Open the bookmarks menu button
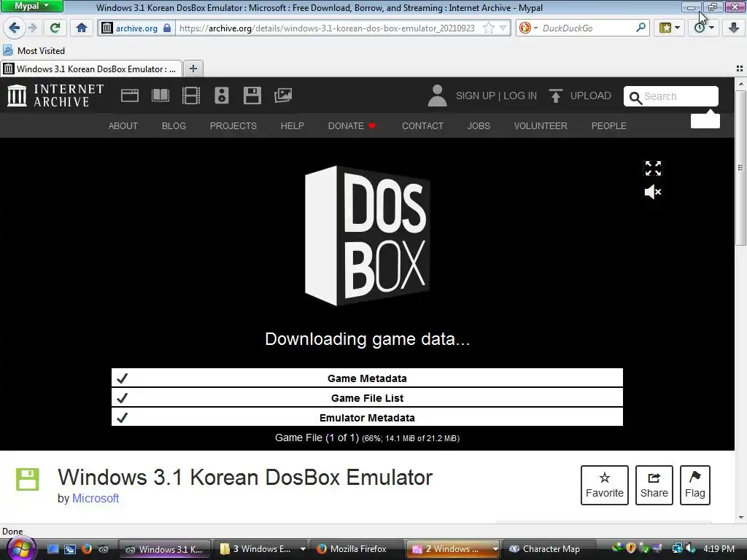Viewport: 747px width, 560px height. pyautogui.click(x=669, y=28)
